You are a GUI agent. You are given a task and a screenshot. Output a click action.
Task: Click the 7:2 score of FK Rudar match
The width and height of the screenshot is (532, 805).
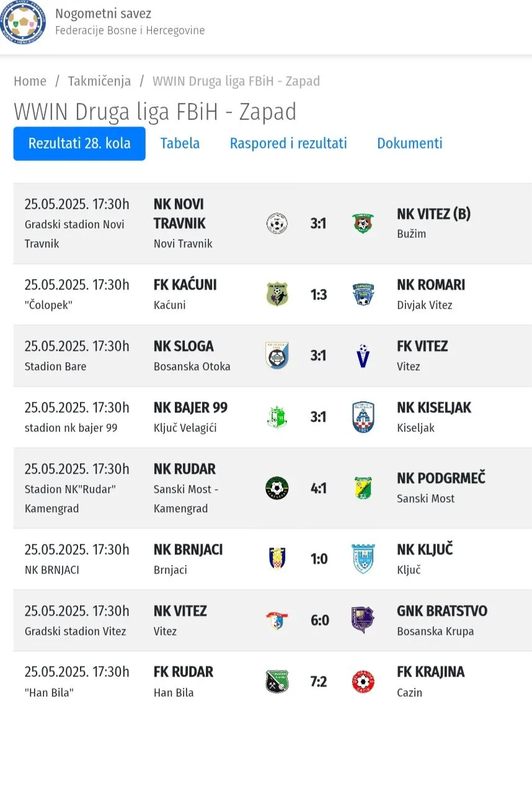[318, 682]
